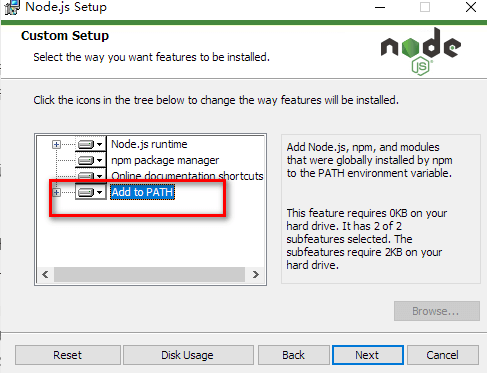Open the Add to PATH feature dropdown
This screenshot has height=373, width=487.
[x=90, y=192]
